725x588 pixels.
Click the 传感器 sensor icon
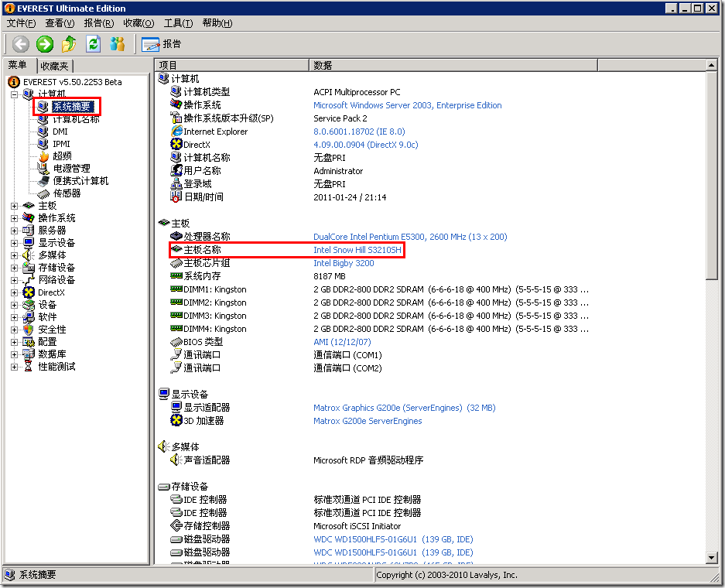pos(43,193)
